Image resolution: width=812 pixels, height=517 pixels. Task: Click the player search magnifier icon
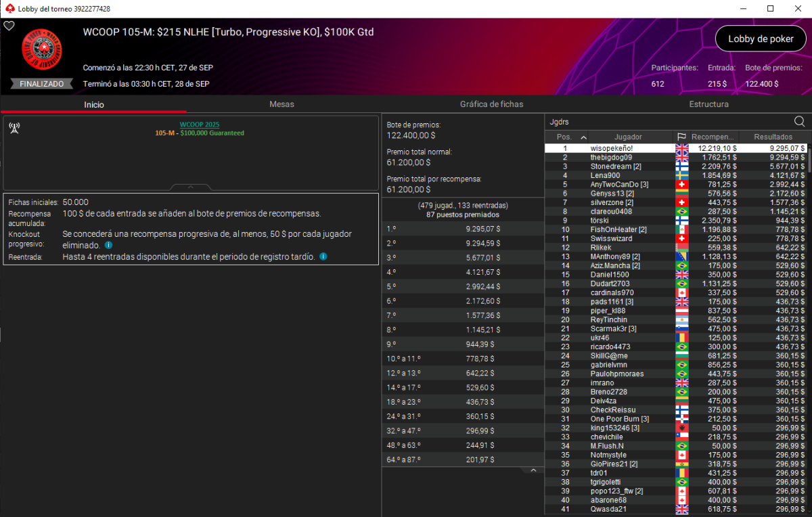(799, 122)
